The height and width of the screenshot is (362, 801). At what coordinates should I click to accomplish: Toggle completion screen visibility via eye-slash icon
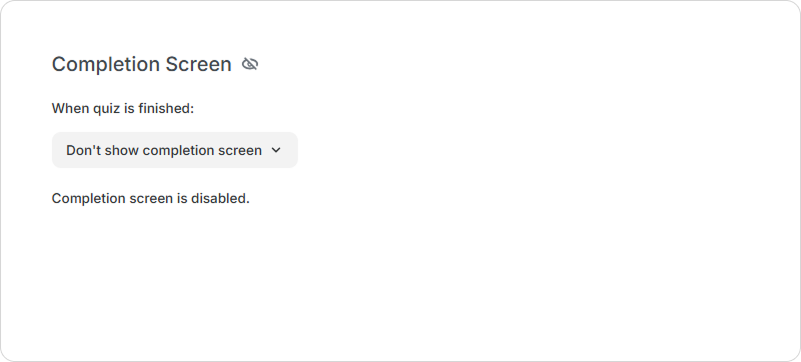tap(250, 64)
